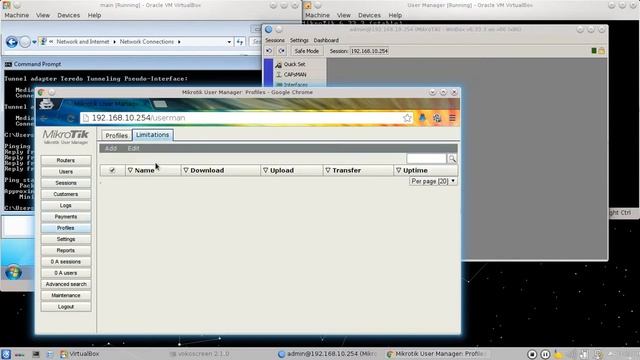Open the Chrome hamburger menu icon
This screenshot has width=640, height=360.
point(452,118)
